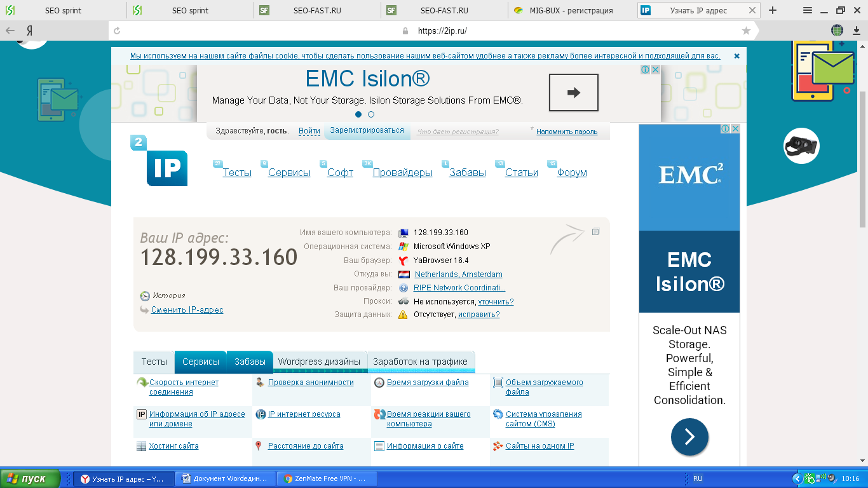The width and height of the screenshot is (868, 488).
Task: Click the provider icon beside RIPE Network link
Action: click(403, 288)
